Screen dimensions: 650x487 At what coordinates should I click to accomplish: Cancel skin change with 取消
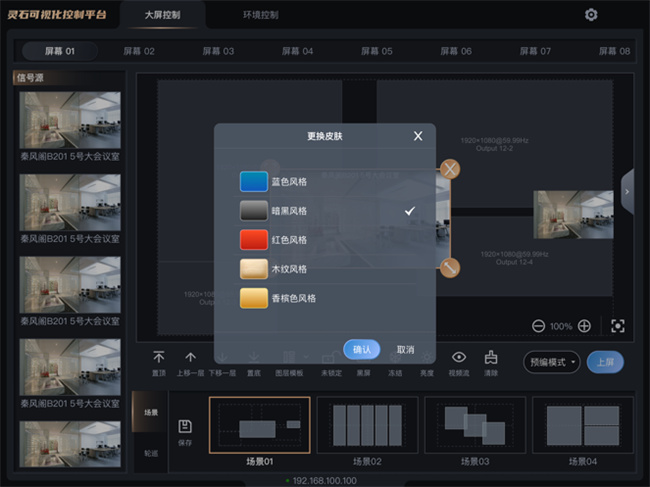405,350
